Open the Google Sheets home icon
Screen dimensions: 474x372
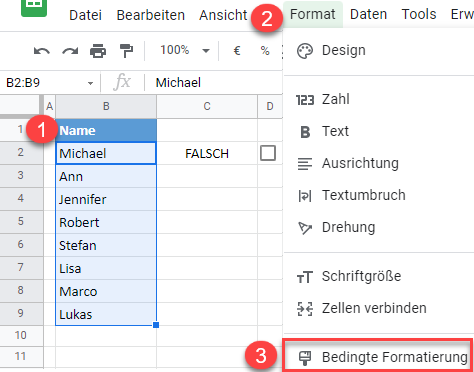click(34, 7)
